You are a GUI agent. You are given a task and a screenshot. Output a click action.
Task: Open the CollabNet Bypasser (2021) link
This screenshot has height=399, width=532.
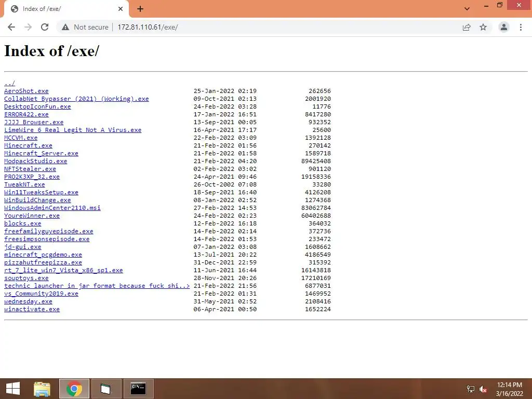(x=76, y=99)
